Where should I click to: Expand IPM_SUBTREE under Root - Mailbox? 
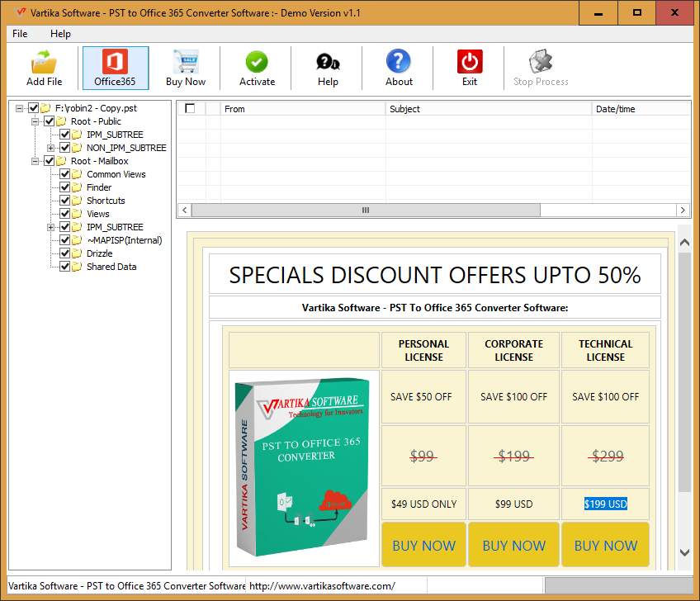point(51,227)
